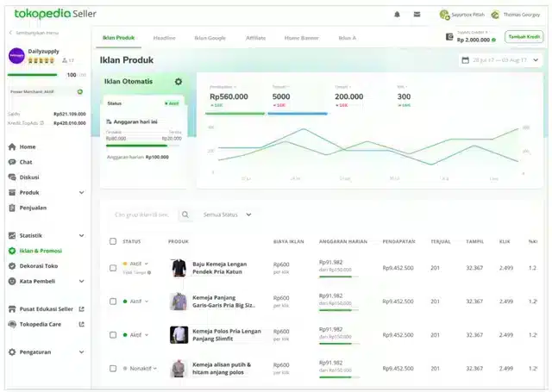The height and width of the screenshot is (392, 552).
Task: Click the Dekorasi Toko icon
Action: 12,266
